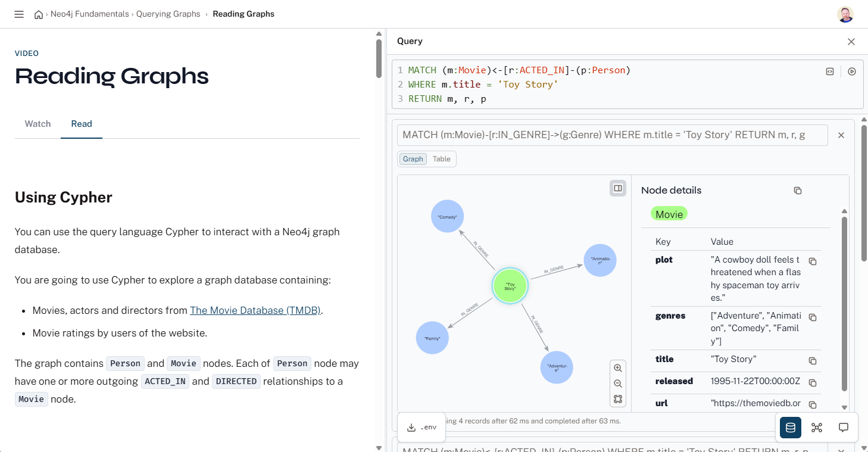
Task: Click the Using Cypher heading
Action: pos(64,197)
